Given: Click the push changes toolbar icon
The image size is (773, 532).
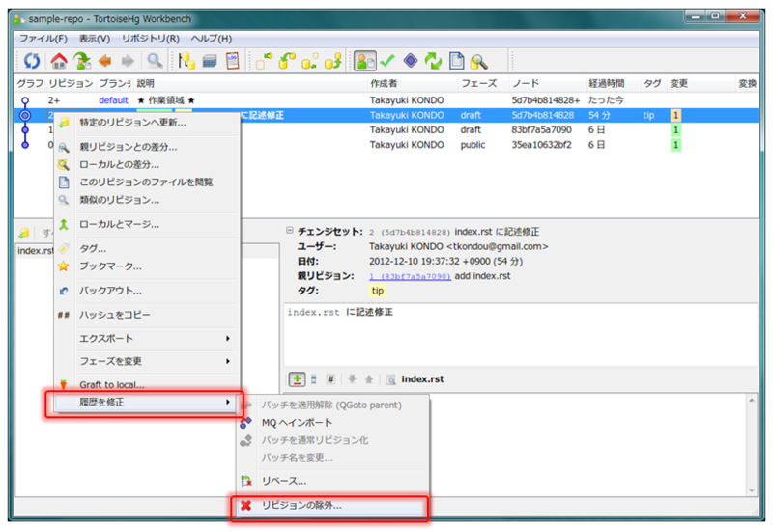Looking at the screenshot, I should (x=332, y=61).
